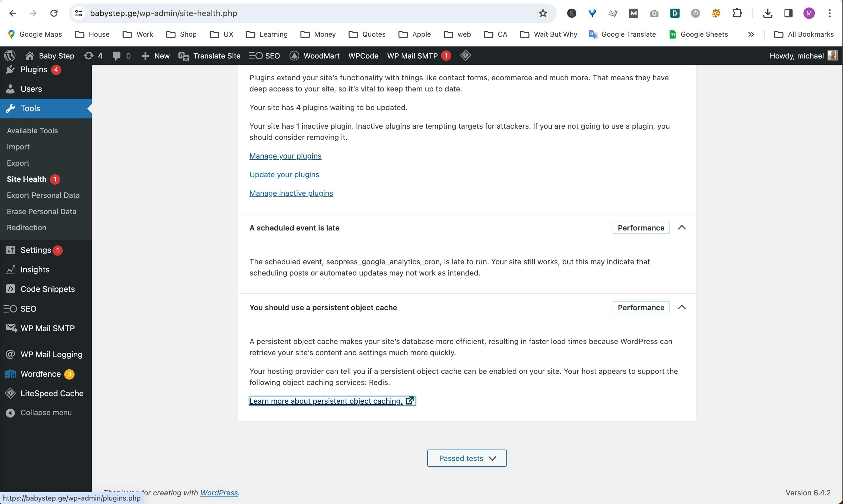843x504 pixels.
Task: Open the WordPress logo menu
Action: click(x=10, y=55)
